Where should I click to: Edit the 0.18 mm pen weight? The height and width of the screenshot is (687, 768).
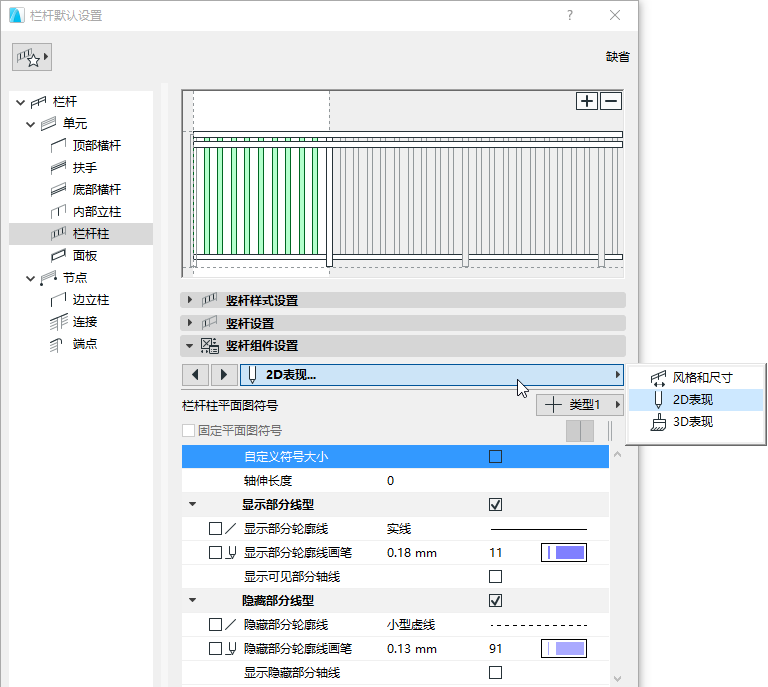[x=411, y=553]
